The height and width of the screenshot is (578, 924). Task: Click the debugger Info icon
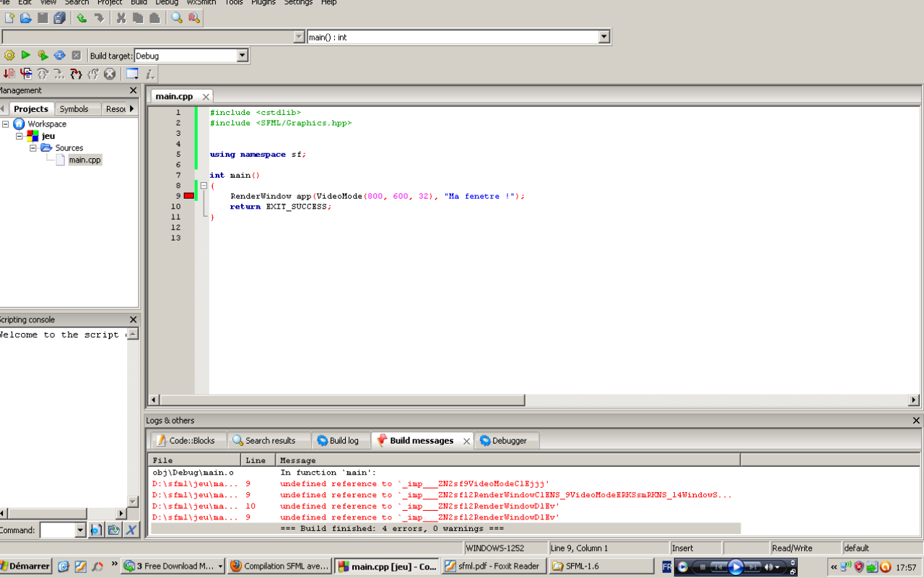point(149,74)
